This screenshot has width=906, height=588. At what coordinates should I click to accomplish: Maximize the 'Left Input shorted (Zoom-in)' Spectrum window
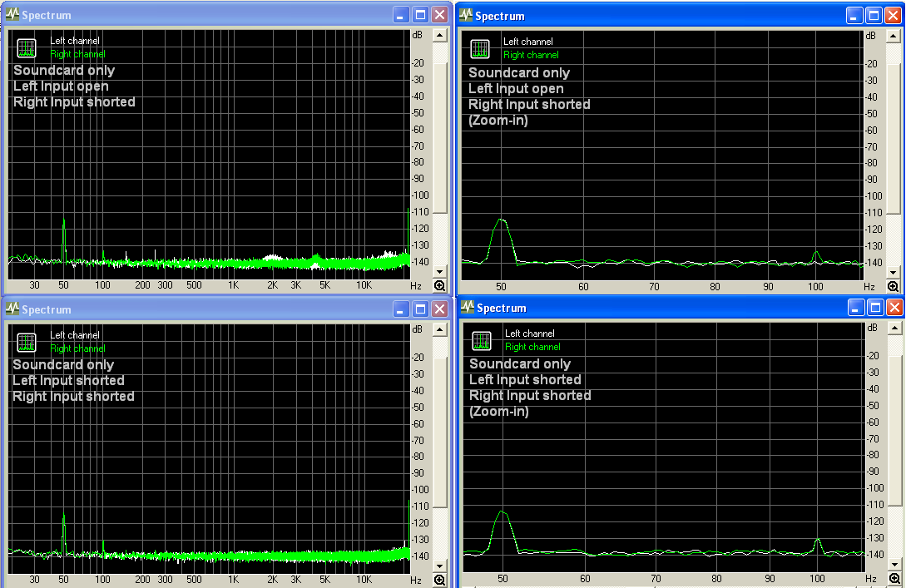click(875, 307)
